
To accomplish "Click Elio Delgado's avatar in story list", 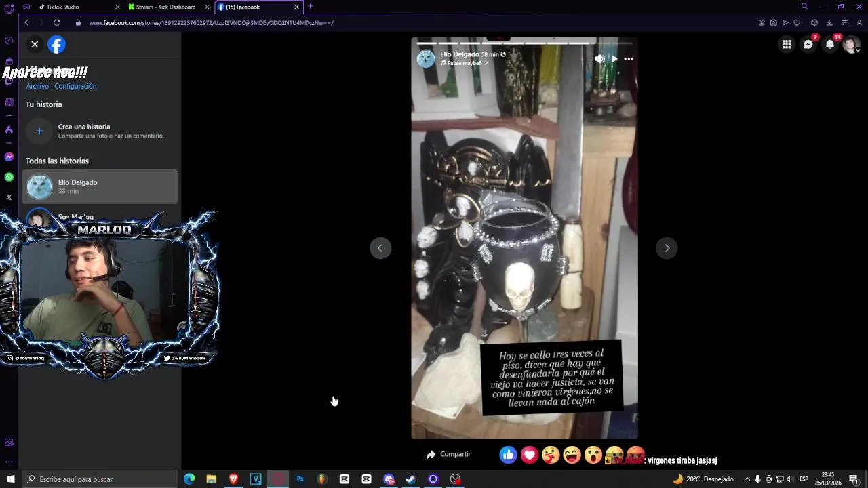I will click(39, 186).
